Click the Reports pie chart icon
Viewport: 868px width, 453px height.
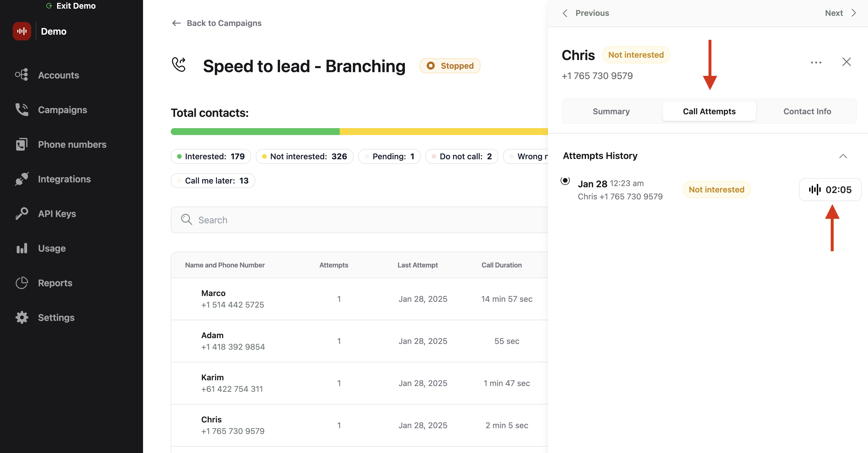point(22,283)
